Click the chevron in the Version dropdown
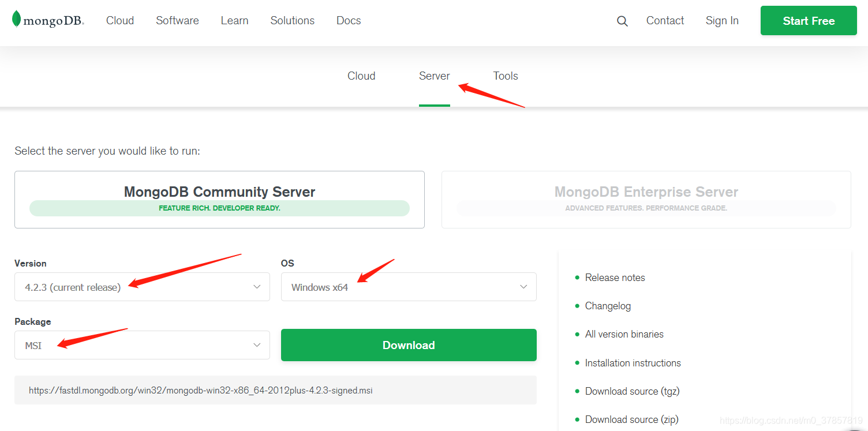The height and width of the screenshot is (431, 868). 257,287
